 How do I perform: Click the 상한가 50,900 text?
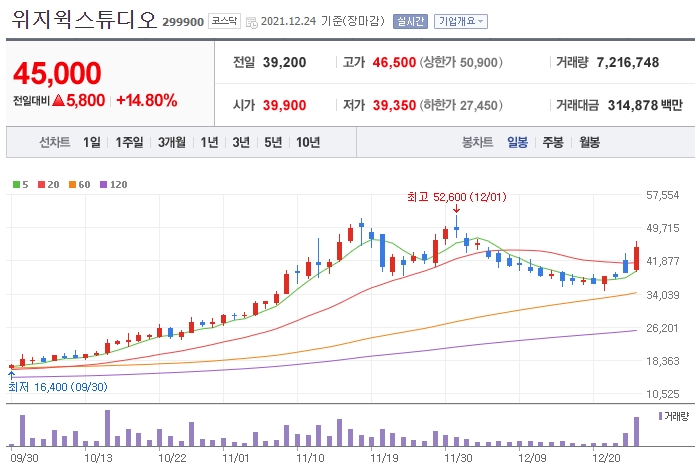[x=461, y=62]
